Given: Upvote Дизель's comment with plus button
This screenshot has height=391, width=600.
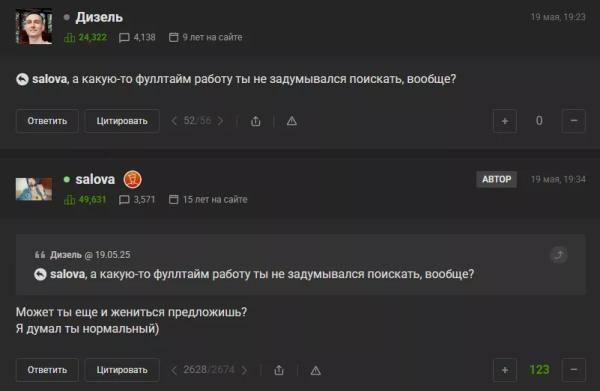Looking at the screenshot, I should (x=505, y=121).
